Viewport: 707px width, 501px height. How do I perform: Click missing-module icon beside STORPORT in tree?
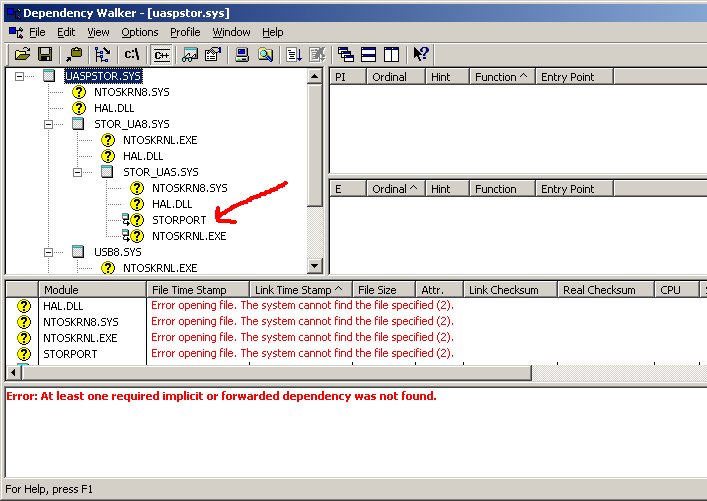point(137,220)
